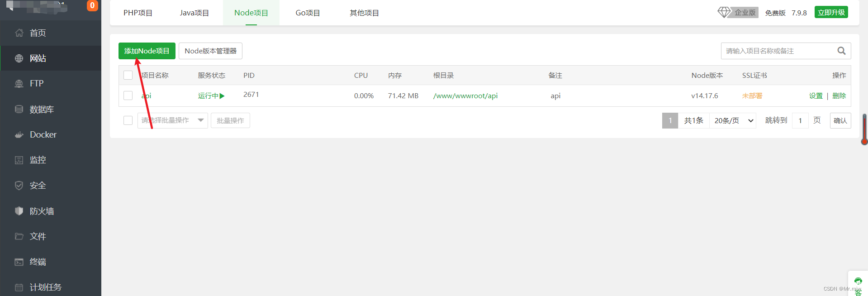
Task: Open the 安全 security section
Action: tap(51, 186)
